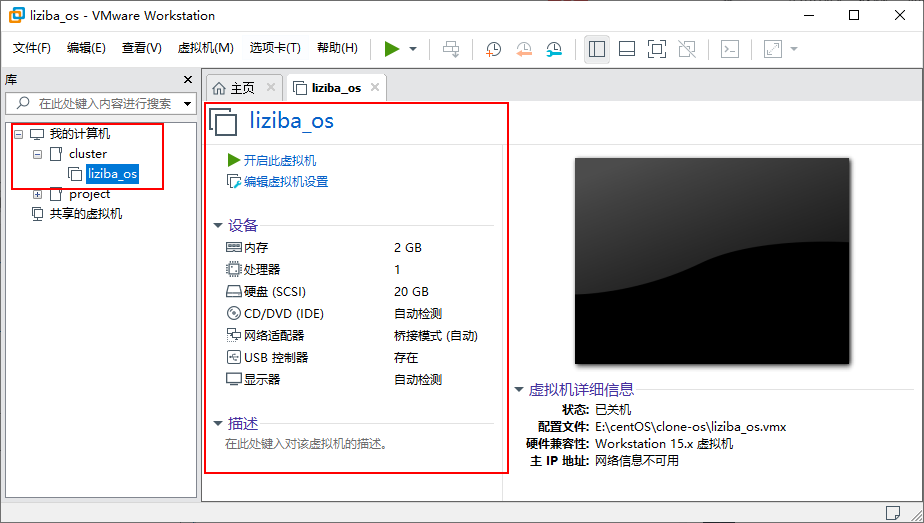The width and height of the screenshot is (924, 523).
Task: Click the USB 控制器 device row
Action: (359, 358)
